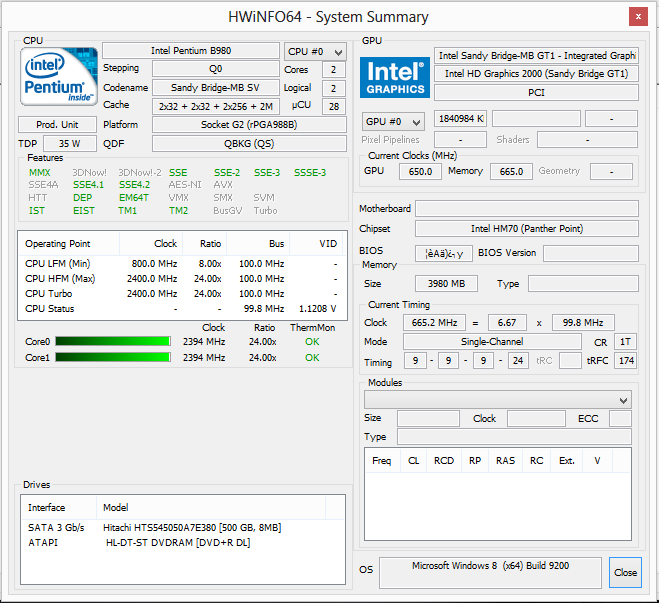Click the 1840984 K GPU memory field

pyautogui.click(x=461, y=119)
